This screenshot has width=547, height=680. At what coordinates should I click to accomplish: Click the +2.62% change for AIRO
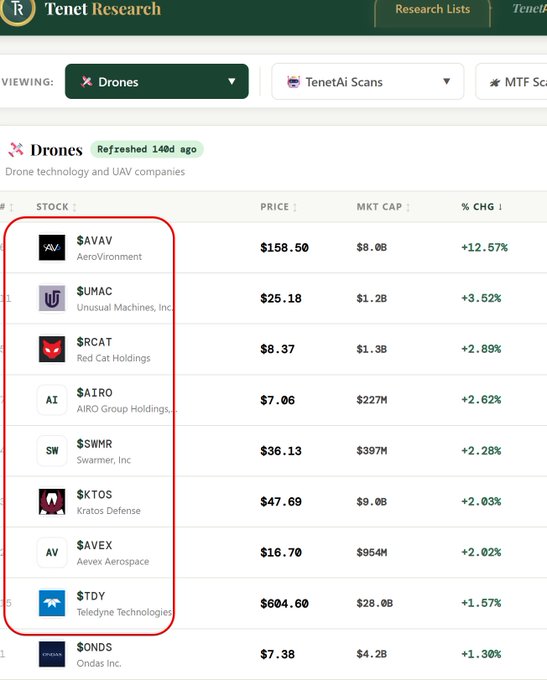pos(481,400)
